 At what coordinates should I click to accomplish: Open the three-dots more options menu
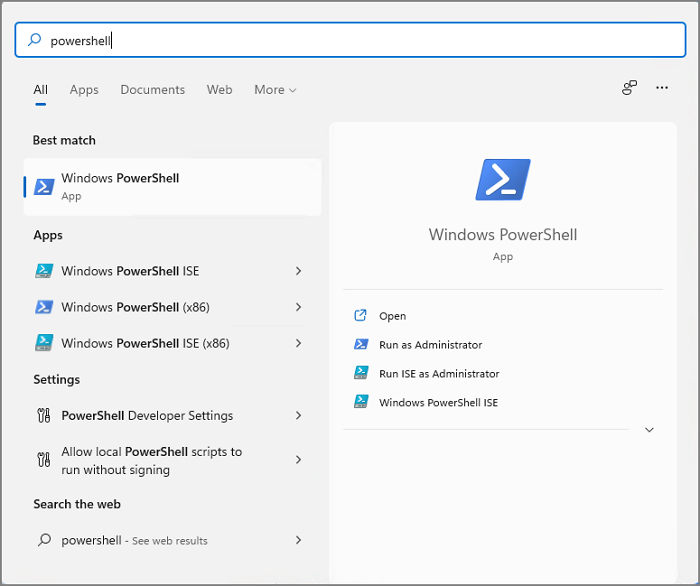pos(661,88)
